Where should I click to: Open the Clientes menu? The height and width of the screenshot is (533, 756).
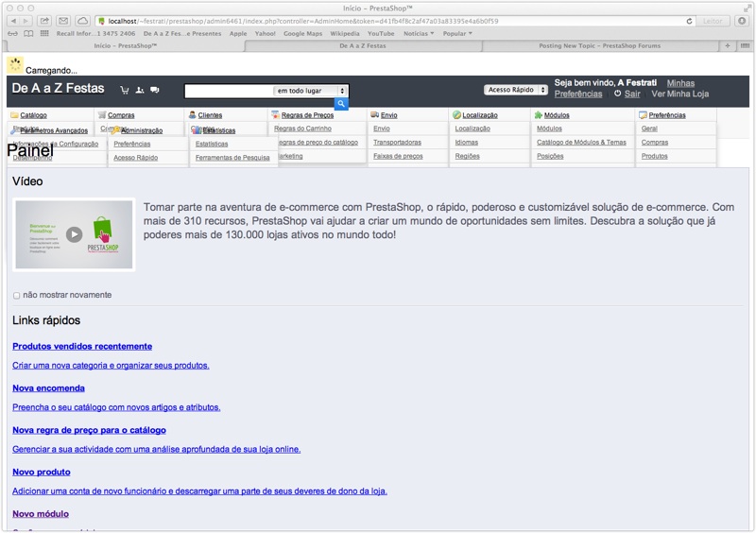click(210, 115)
